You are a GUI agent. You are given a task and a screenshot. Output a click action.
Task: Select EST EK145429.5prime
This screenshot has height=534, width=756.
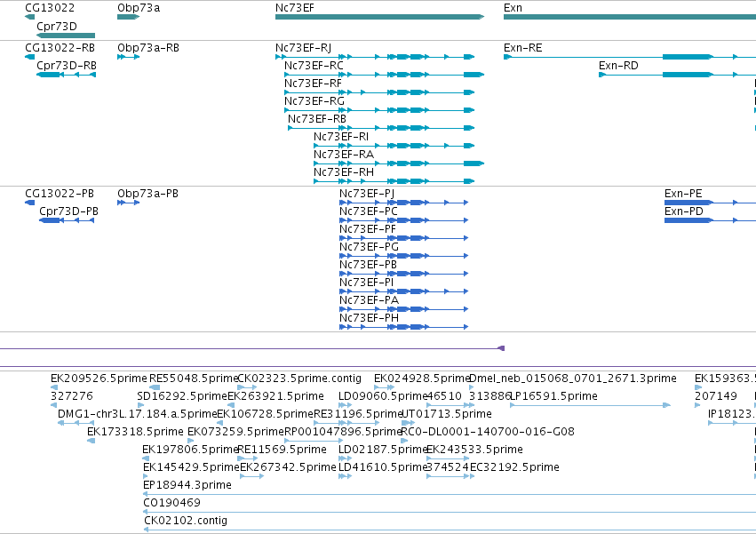coord(191,467)
